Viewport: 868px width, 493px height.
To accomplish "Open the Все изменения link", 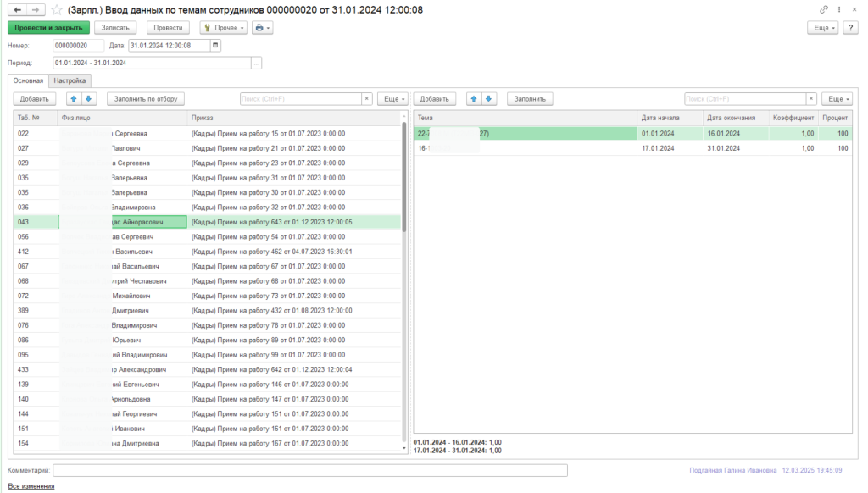I will (31, 486).
